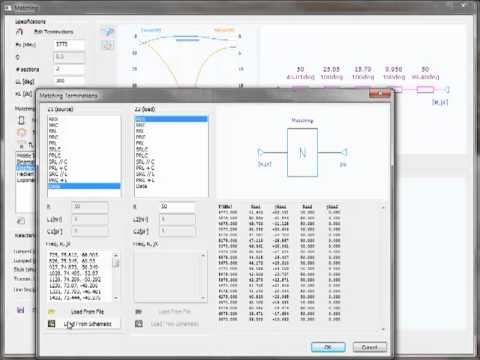The image size is (480, 360).
Task: Click the device icon under Matching section
Action: click(21, 120)
